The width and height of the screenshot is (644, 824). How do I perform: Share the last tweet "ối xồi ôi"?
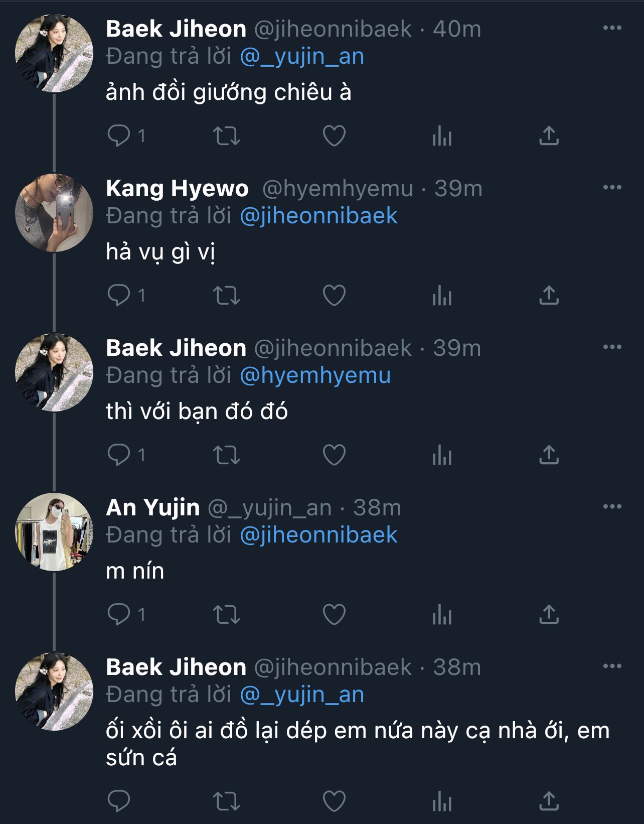(x=549, y=801)
